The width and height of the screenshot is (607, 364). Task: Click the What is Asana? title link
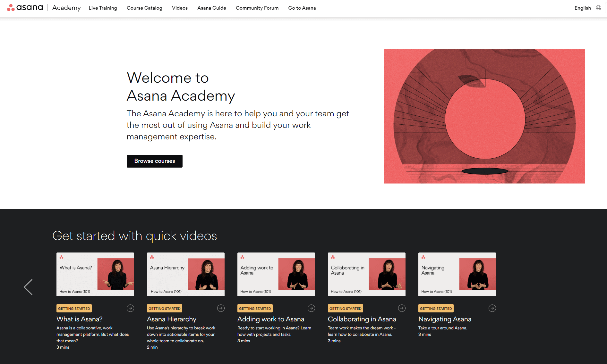point(80,319)
